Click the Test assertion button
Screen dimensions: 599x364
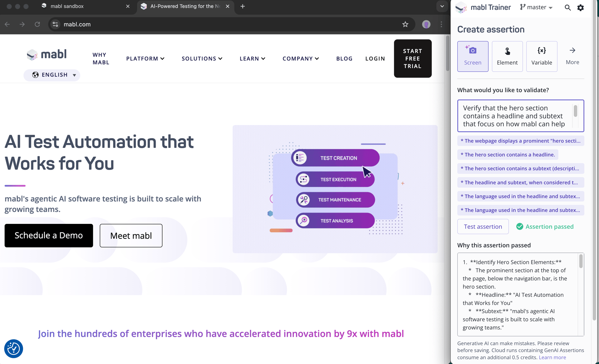(483, 227)
